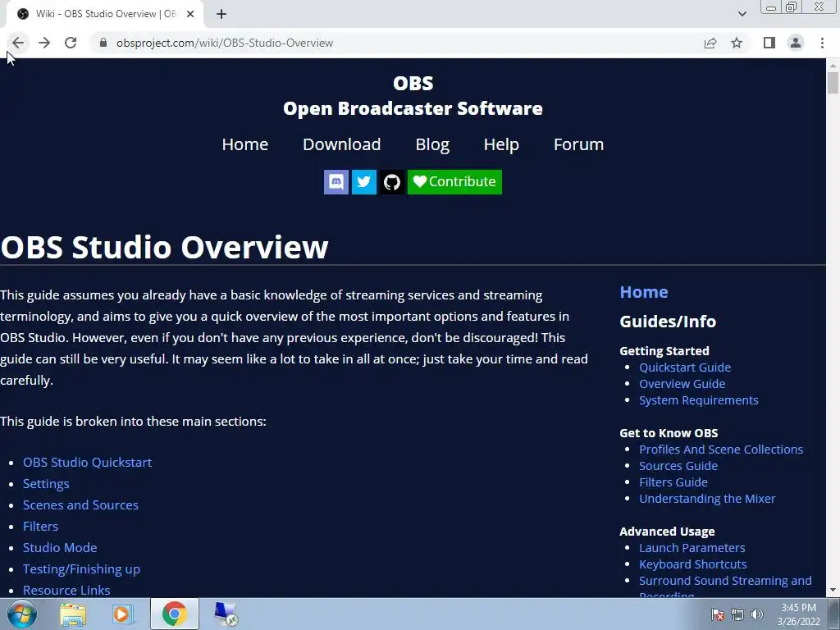Screen dimensions: 840x630
Task: Open the Scenes and Sources link
Action: click(80, 505)
